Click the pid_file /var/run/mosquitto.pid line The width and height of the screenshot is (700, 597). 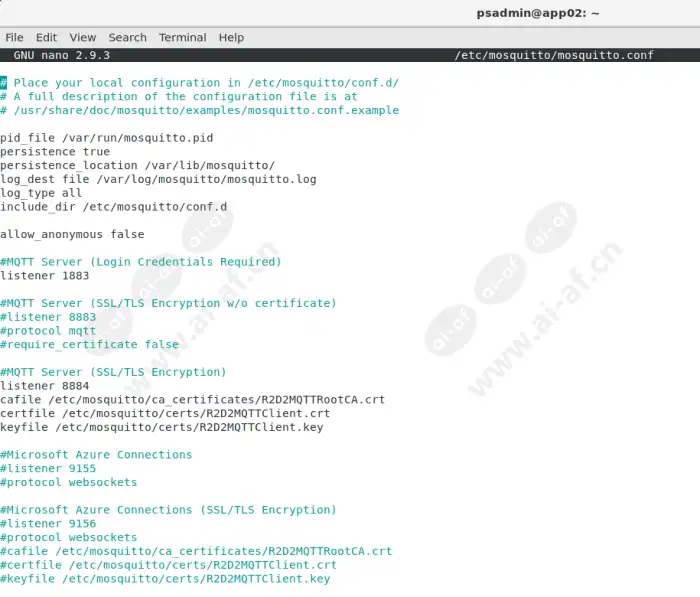[x=107, y=138]
